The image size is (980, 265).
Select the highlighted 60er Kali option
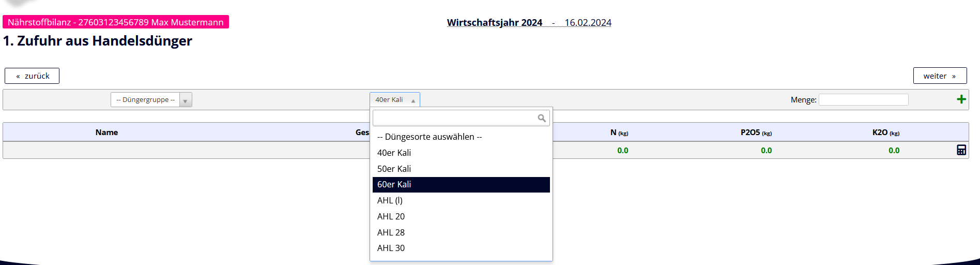coord(461,185)
